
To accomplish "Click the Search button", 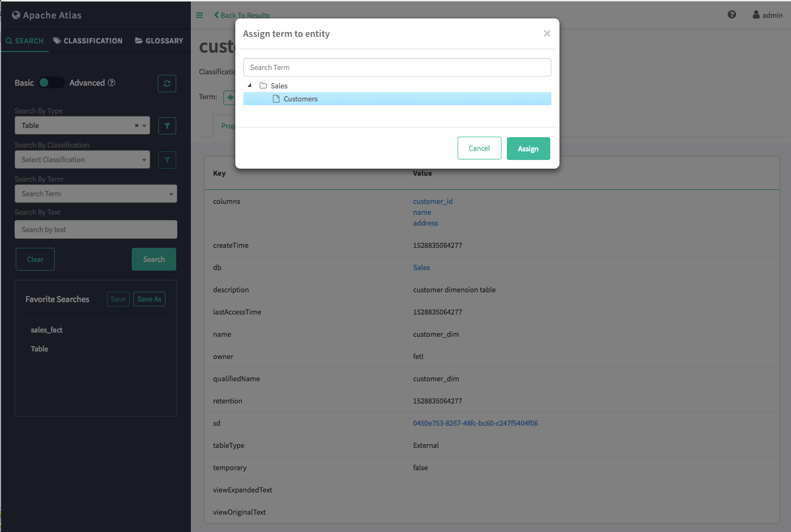I will [x=154, y=259].
